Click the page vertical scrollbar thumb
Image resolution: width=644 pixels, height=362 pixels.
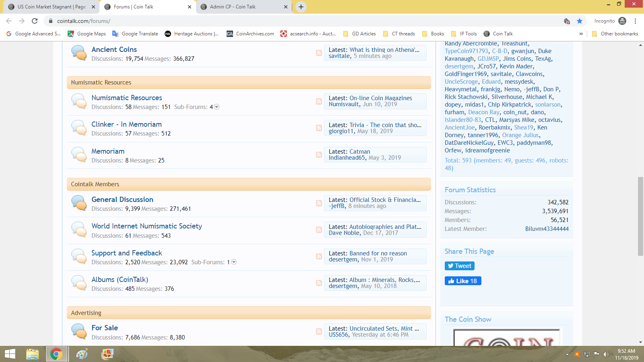tap(640, 216)
